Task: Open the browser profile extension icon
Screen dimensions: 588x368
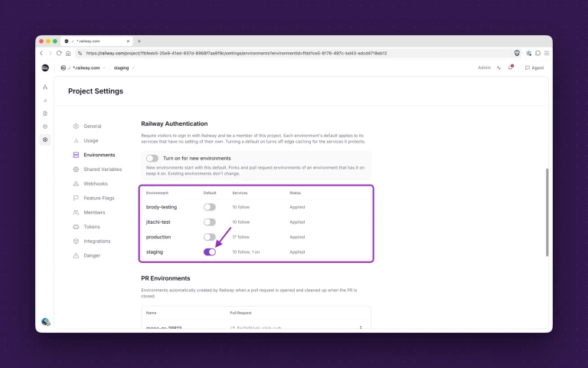Action: coord(529,54)
